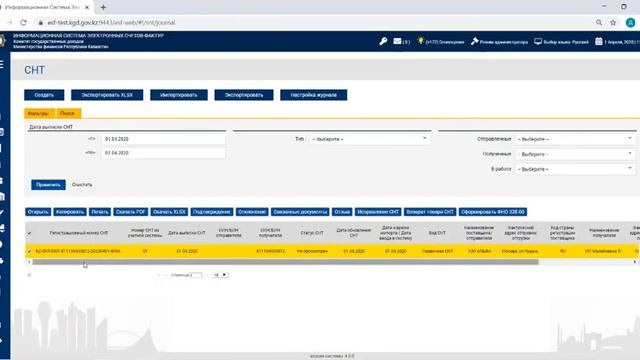Clear filters with Очистить

[82, 185]
